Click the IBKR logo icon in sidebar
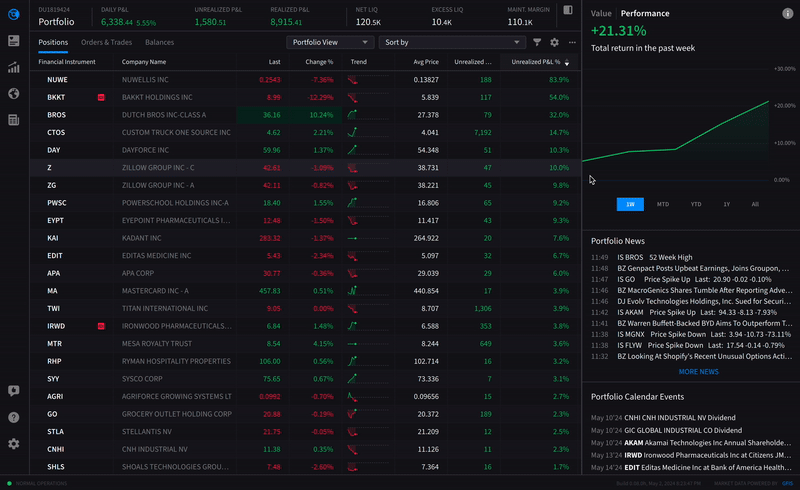This screenshot has width=800, height=490. [x=14, y=14]
